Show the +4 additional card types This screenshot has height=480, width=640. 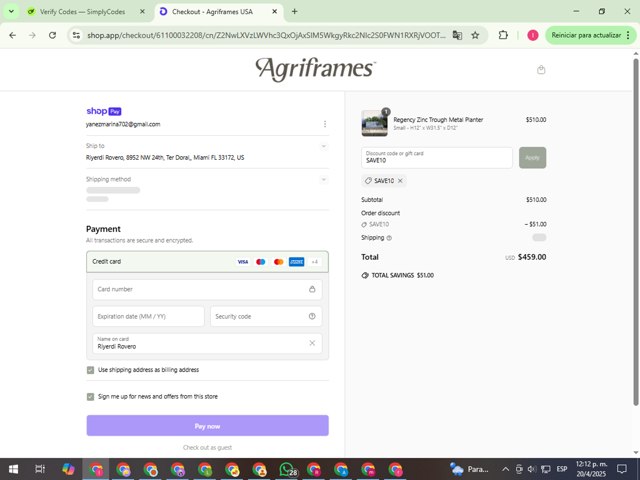click(314, 262)
